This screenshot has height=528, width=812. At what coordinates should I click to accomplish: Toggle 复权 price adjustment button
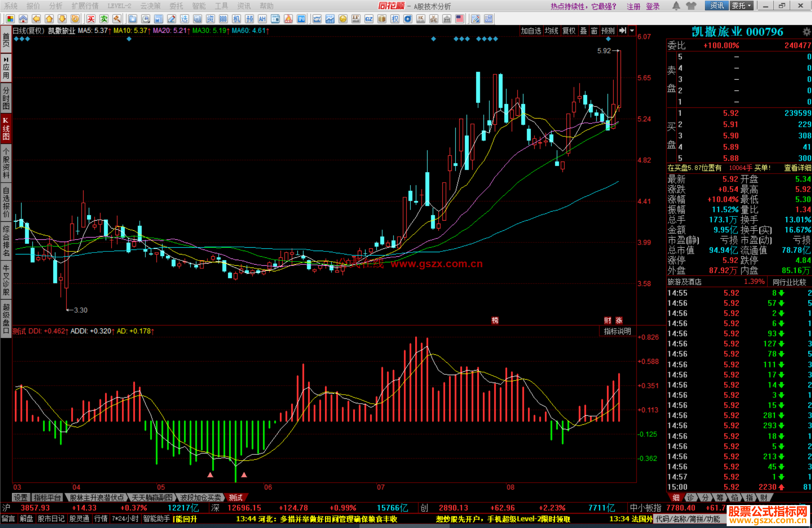[x=568, y=31]
